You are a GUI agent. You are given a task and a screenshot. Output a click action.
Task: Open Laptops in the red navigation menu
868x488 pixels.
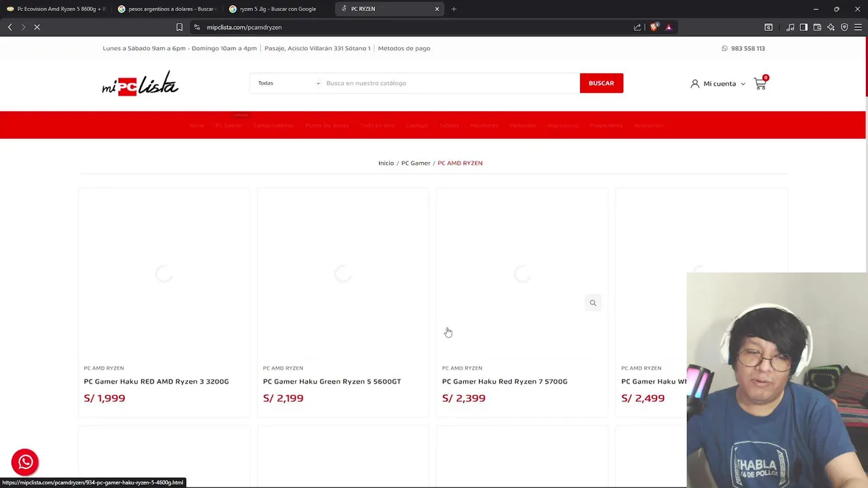point(417,125)
